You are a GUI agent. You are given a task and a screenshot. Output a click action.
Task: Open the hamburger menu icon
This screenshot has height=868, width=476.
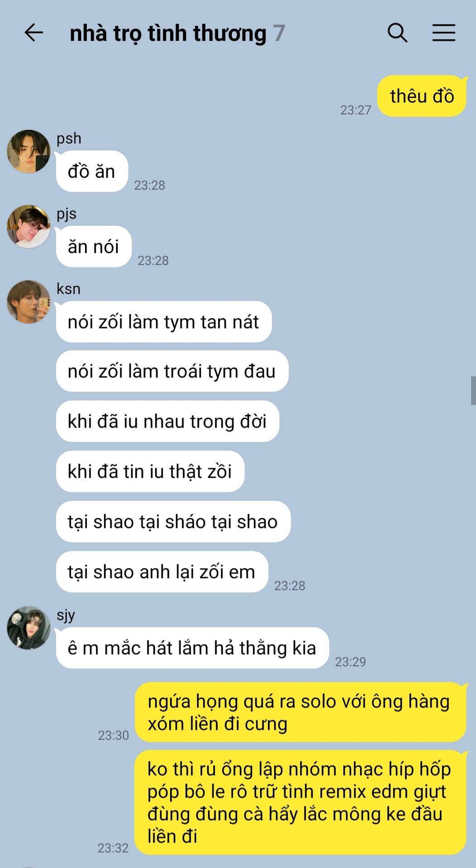tap(443, 33)
